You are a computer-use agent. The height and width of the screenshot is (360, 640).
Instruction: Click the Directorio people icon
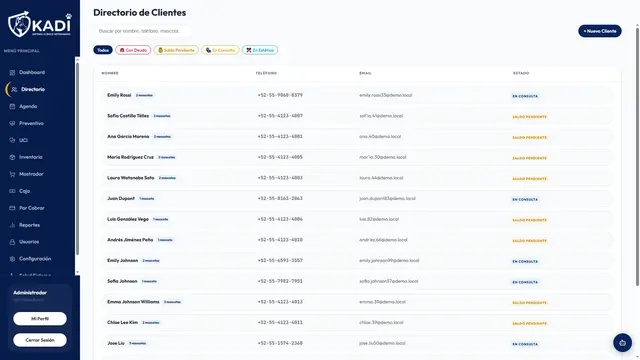click(x=14, y=89)
